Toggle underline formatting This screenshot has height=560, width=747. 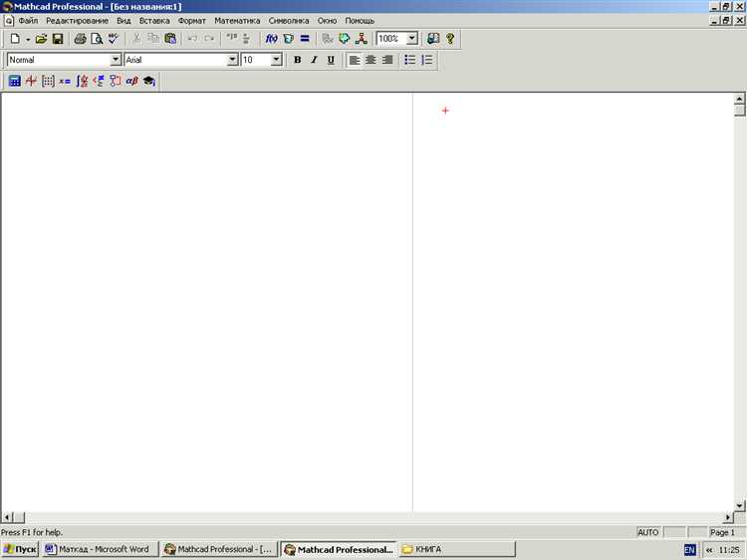pyautogui.click(x=331, y=60)
